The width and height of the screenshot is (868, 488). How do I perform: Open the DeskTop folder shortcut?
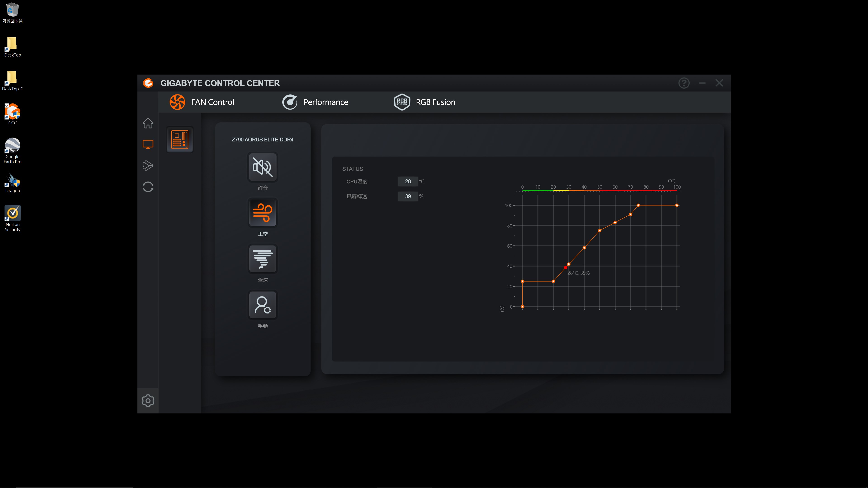(12, 47)
